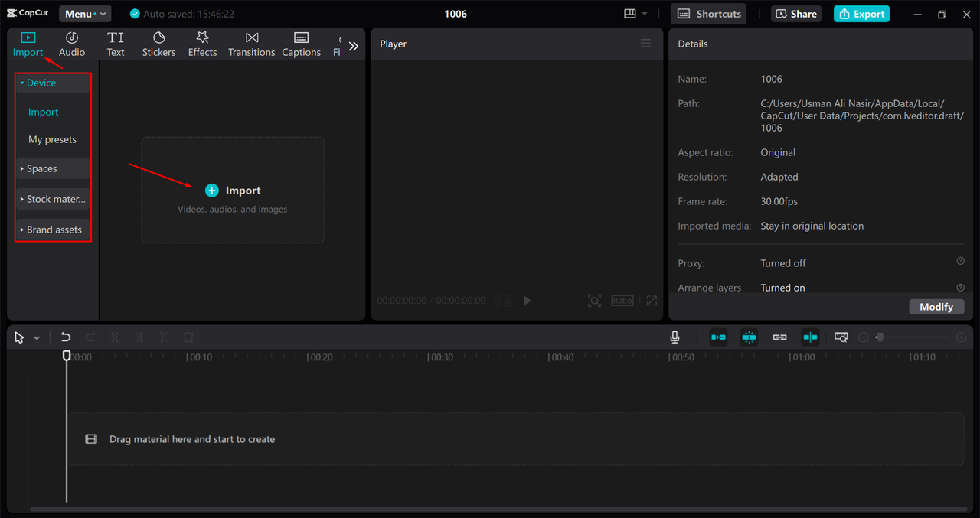Open the Transitions tab

pos(251,44)
